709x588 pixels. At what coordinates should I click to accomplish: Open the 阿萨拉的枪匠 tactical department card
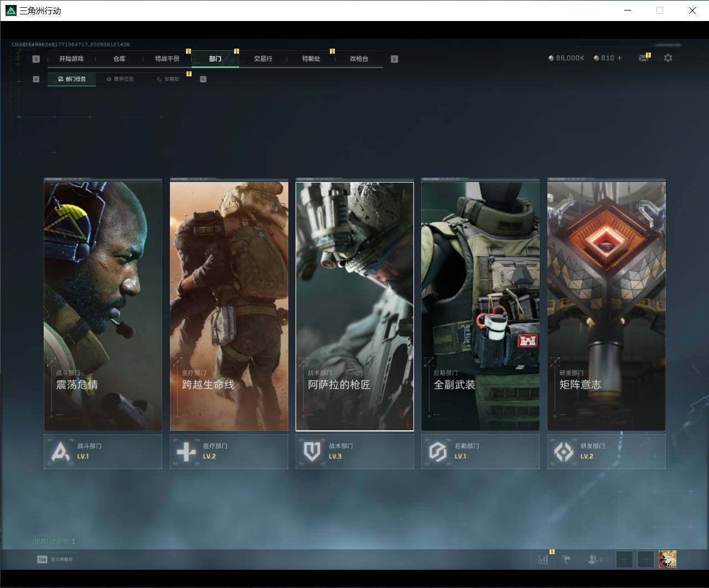pos(355,306)
